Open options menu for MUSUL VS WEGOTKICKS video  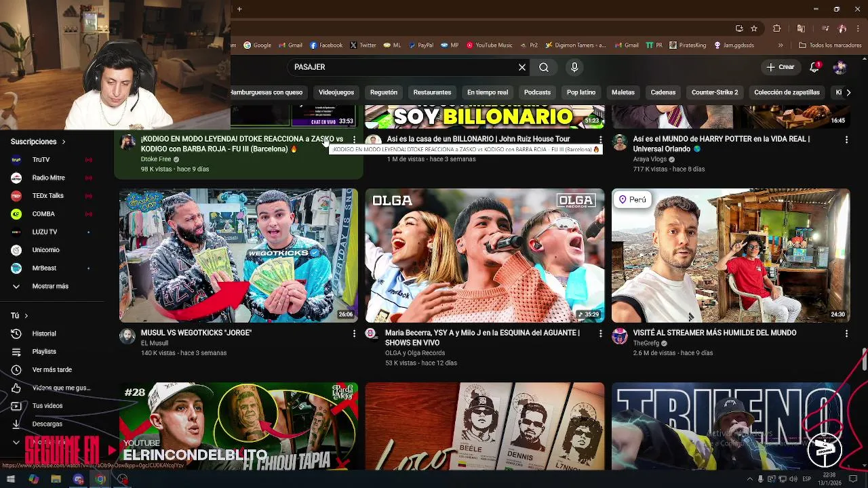click(x=354, y=333)
